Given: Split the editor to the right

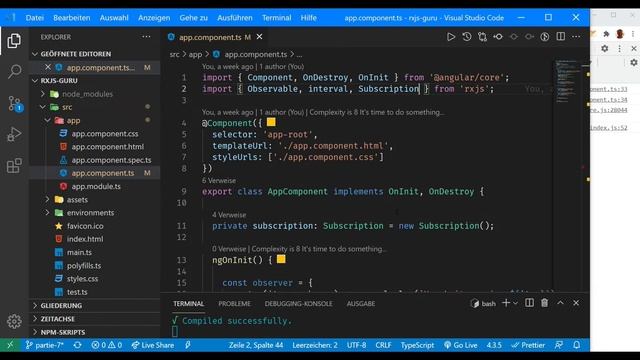Looking at the screenshot, I should click(561, 37).
